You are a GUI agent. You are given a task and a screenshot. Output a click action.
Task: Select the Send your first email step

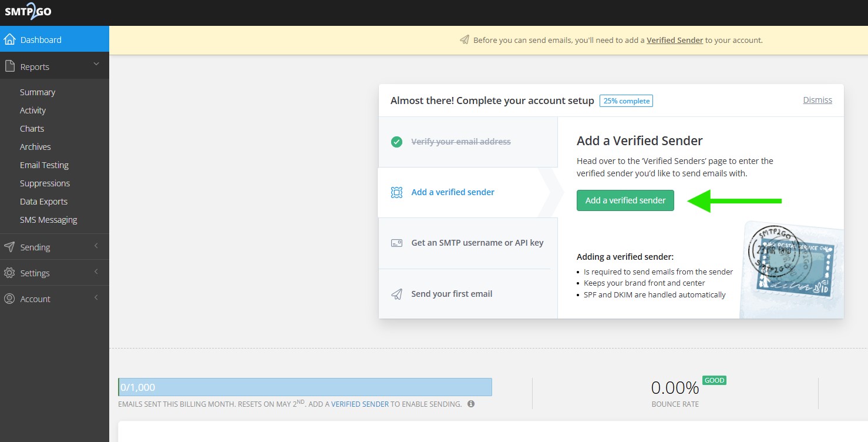tap(452, 294)
